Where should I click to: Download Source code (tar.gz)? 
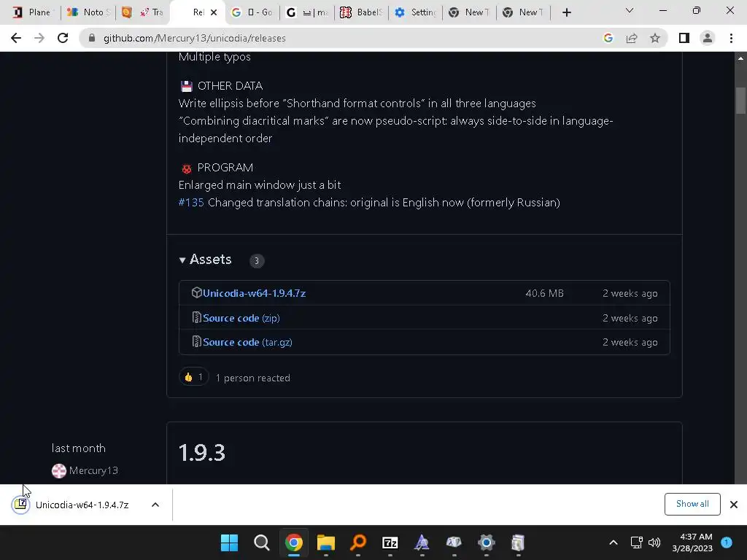tap(247, 343)
